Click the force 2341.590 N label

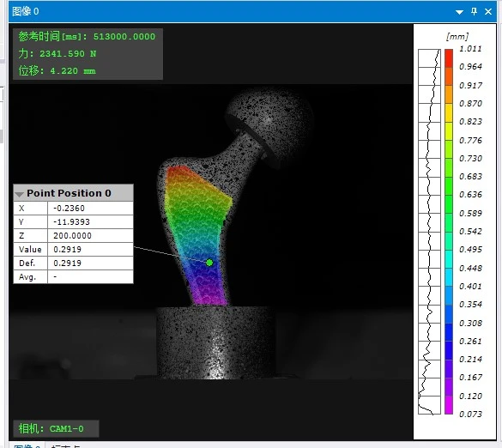57,53
